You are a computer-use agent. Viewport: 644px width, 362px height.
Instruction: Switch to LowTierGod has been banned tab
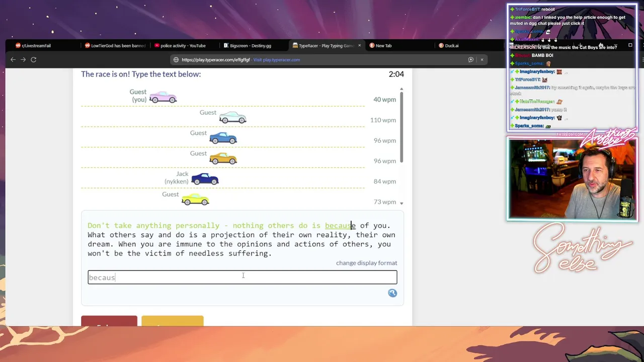[116, 45]
